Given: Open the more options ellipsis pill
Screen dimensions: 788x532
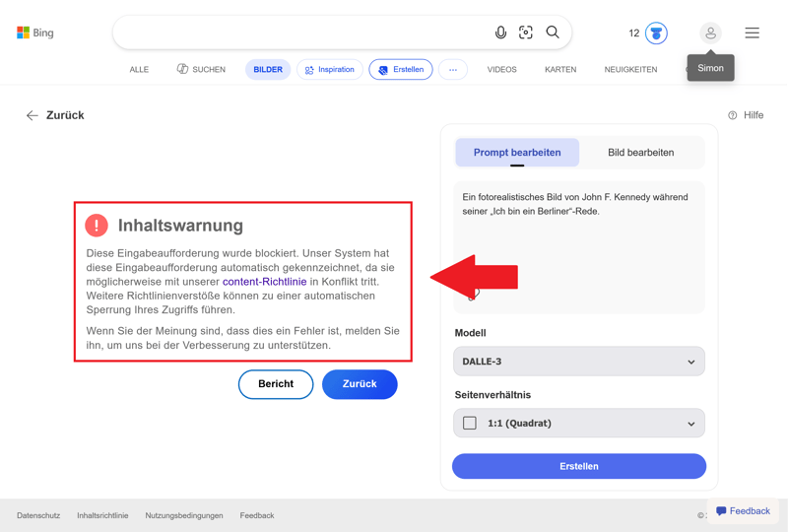Looking at the screenshot, I should coord(453,69).
